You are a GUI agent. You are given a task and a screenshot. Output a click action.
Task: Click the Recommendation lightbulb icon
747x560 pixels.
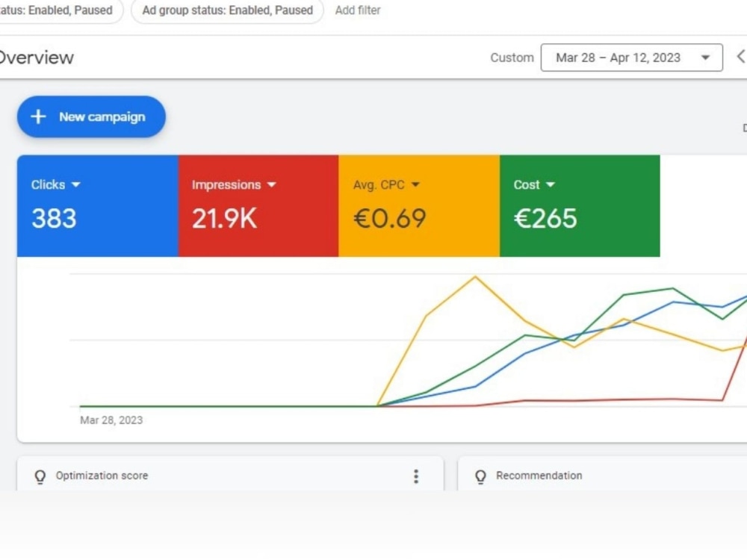(x=480, y=476)
